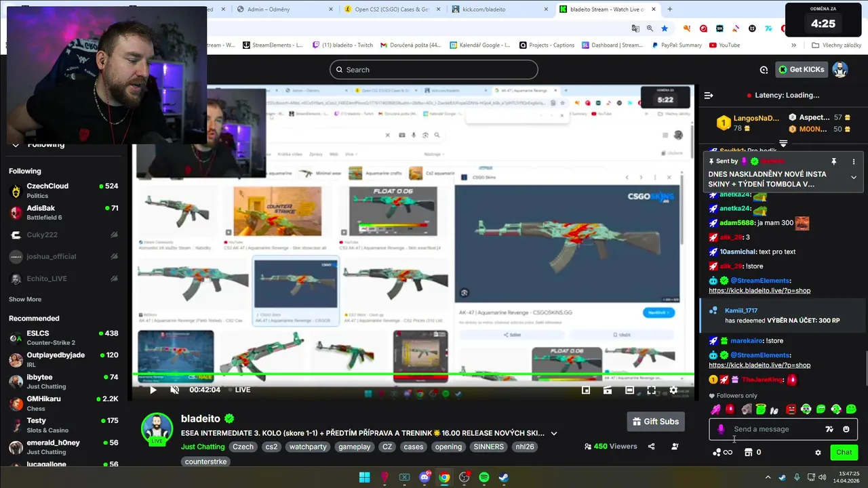868x488 pixels.
Task: Open offline Cuky222 channel
Action: coord(64,235)
